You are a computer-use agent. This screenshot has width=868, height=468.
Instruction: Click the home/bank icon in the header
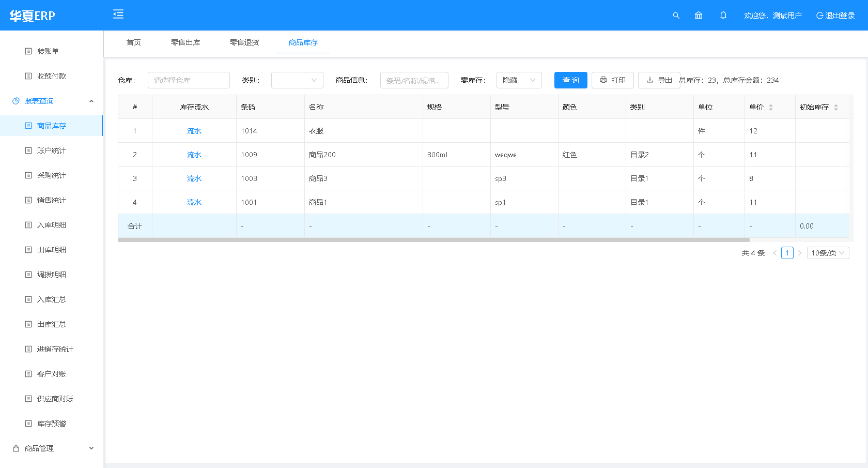[x=699, y=16]
